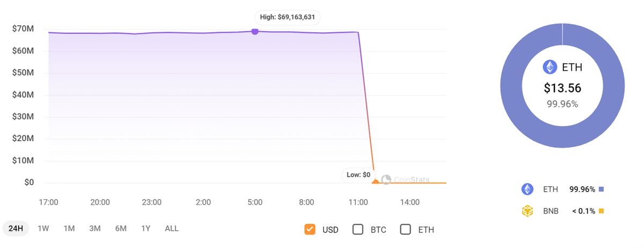Viewport: 644px width, 248px height.
Task: Select the 6M time range
Action: (121, 228)
